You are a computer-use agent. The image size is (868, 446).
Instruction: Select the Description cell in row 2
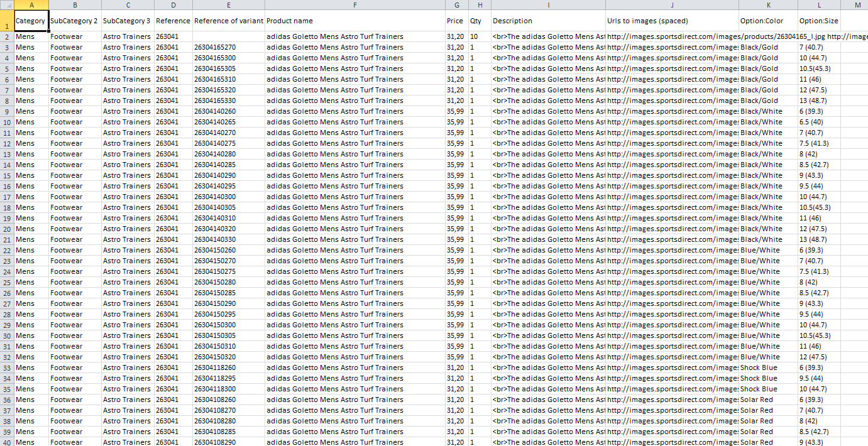click(x=548, y=37)
